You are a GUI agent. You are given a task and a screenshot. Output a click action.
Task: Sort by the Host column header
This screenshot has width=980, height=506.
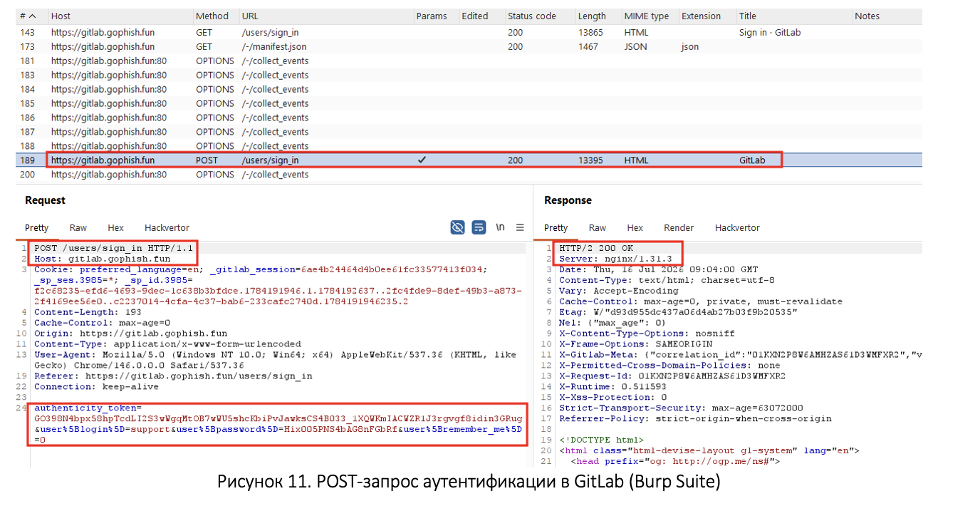click(x=120, y=16)
